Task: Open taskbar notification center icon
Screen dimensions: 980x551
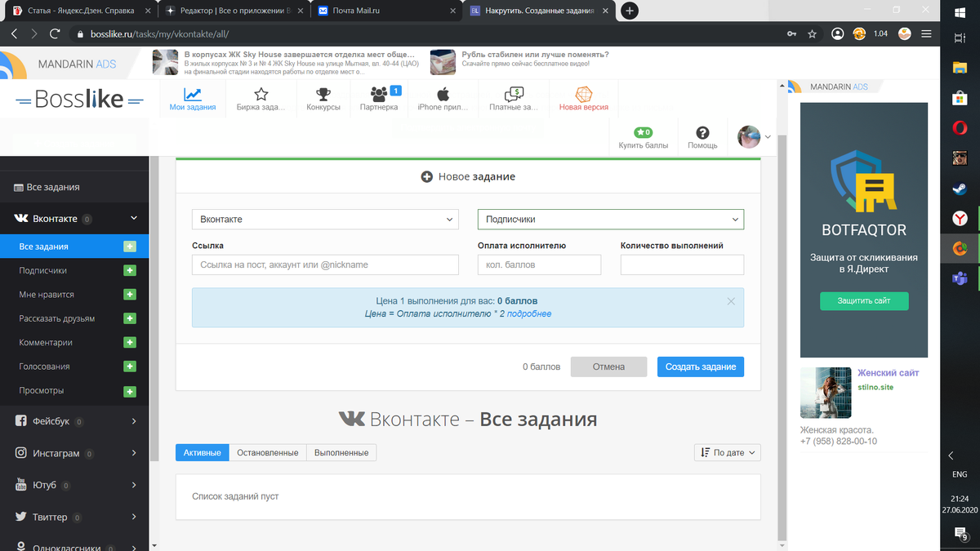Action: [960, 534]
